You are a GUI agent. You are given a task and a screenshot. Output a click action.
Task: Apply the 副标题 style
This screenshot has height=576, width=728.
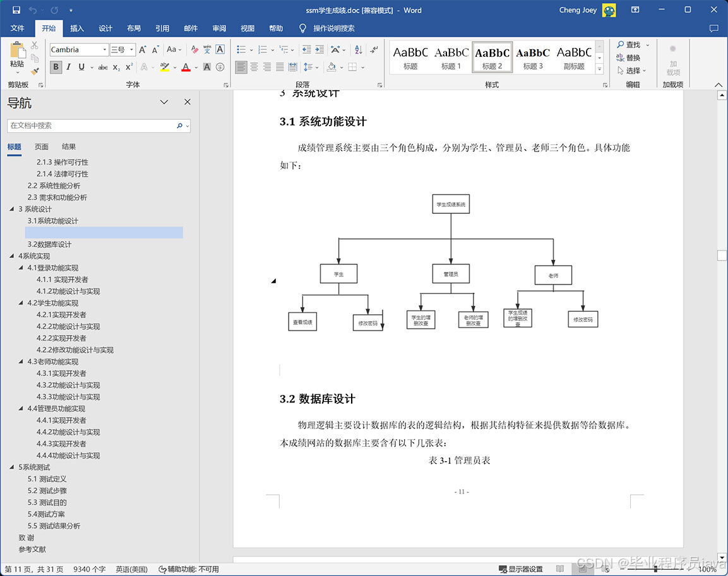click(x=575, y=57)
